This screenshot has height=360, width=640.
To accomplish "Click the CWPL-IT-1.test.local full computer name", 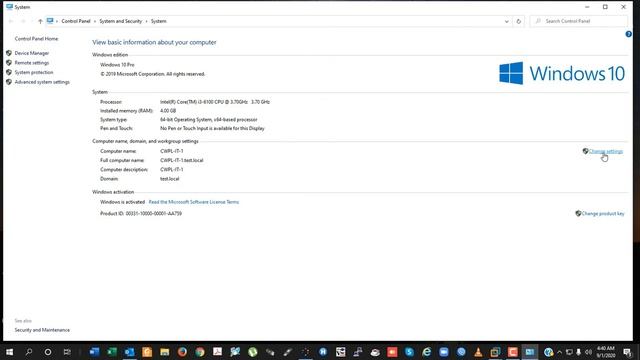I will 182,160.
